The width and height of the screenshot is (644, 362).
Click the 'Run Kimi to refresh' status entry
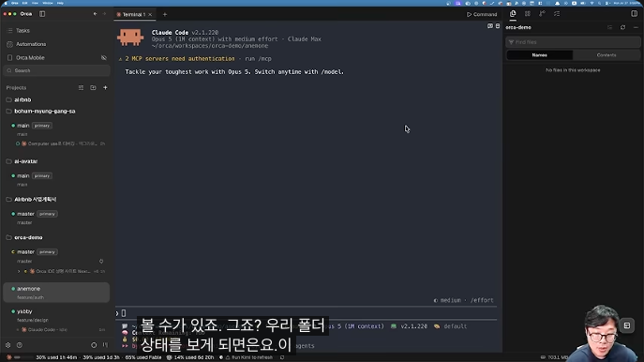pyautogui.click(x=249, y=357)
